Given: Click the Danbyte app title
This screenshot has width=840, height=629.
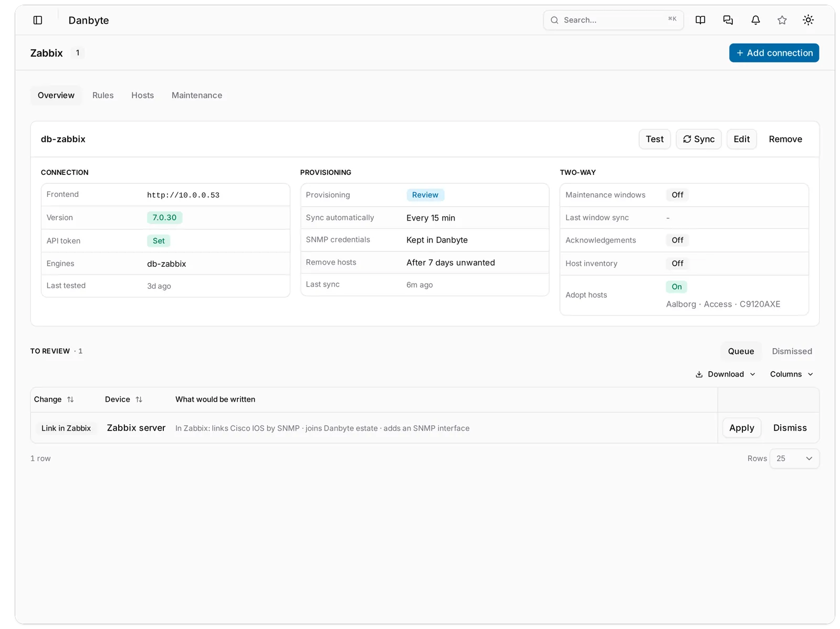Looking at the screenshot, I should coord(89,20).
